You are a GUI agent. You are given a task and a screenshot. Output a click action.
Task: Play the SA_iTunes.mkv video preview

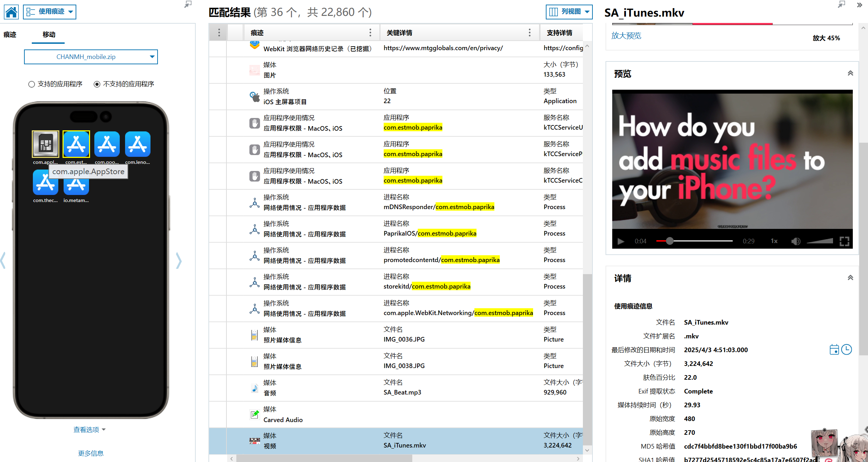(621, 241)
